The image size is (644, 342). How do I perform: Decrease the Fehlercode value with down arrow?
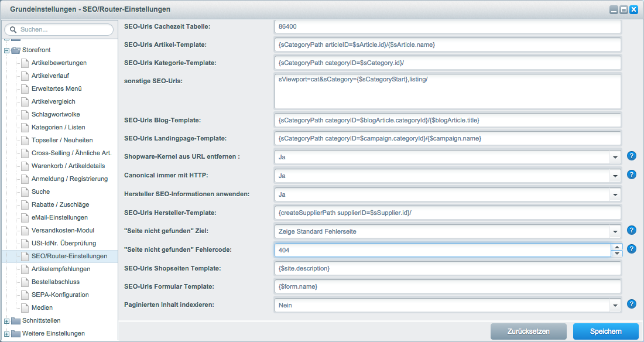[x=616, y=253]
